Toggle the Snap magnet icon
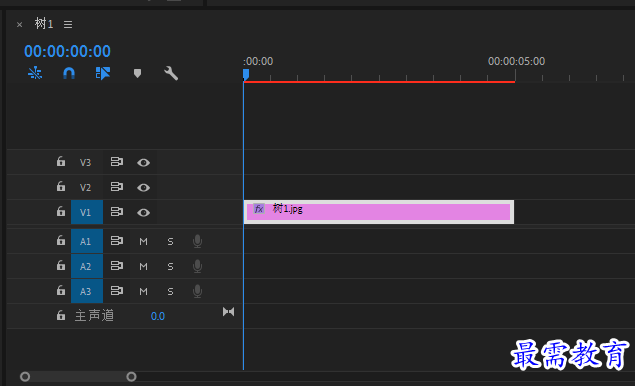Image resolution: width=635 pixels, height=386 pixels. [69, 73]
